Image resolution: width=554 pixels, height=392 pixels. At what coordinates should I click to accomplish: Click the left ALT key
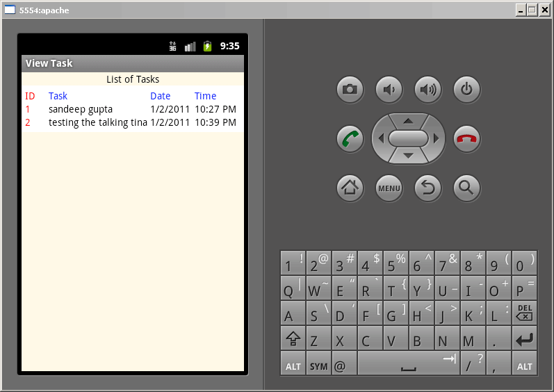(x=293, y=363)
